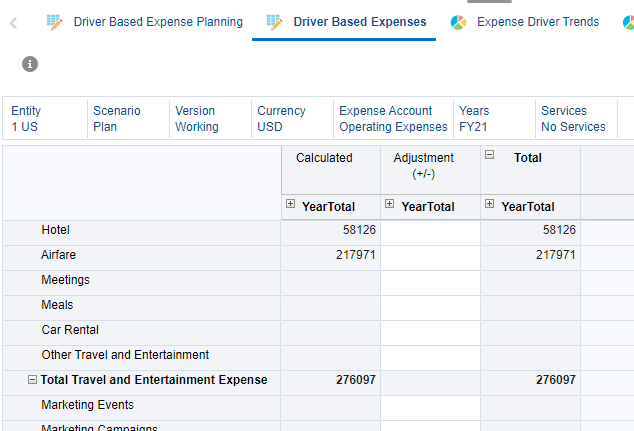Open the Entity 1 US selector

click(x=45, y=118)
